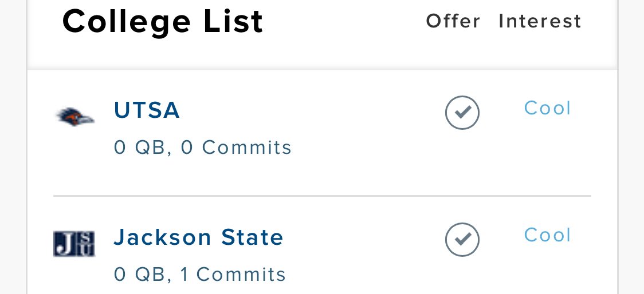Click the Cool interest level for Jackson State
644x294 pixels.
coord(547,235)
